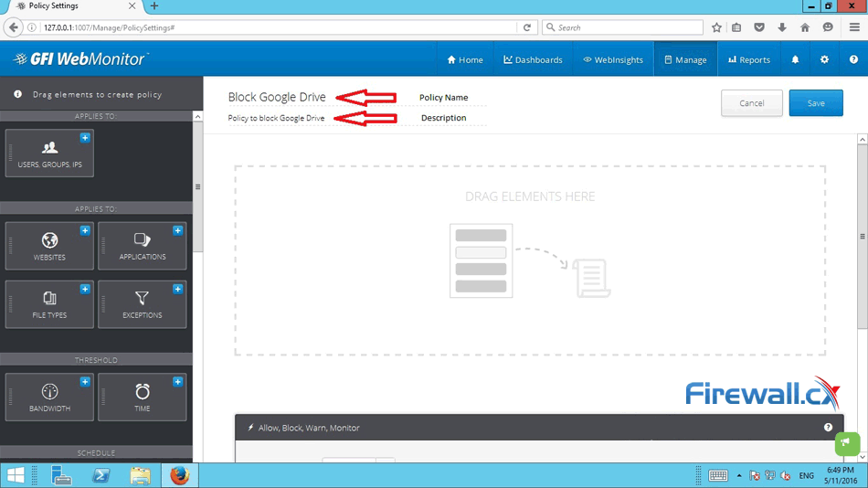868x488 pixels.
Task: Click the main page scrollbar up arrow
Action: [863, 140]
